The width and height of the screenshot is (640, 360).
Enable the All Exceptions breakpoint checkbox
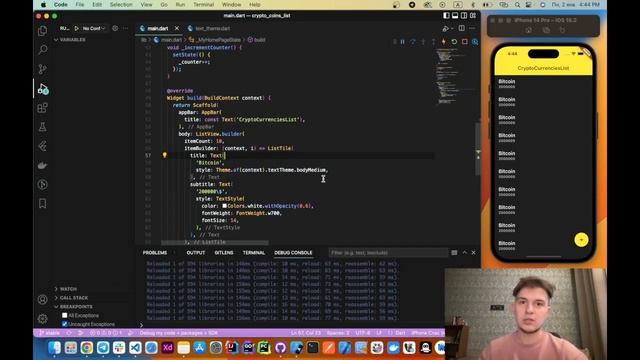pos(64,315)
